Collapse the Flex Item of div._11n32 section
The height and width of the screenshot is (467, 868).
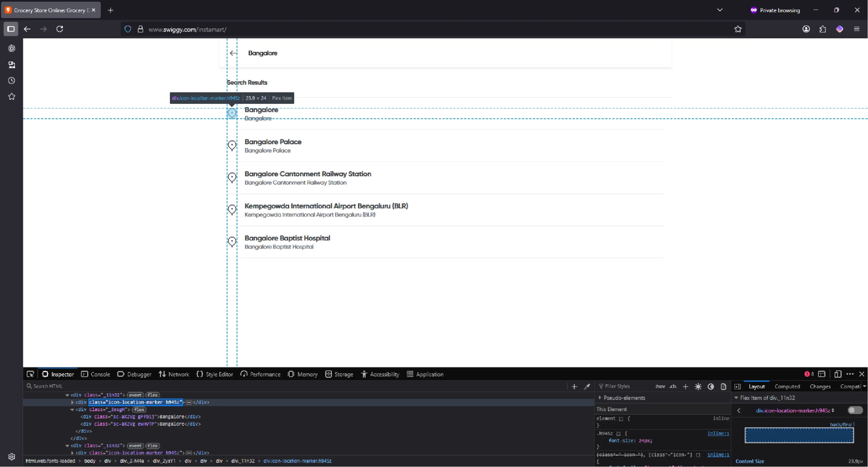pyautogui.click(x=736, y=398)
